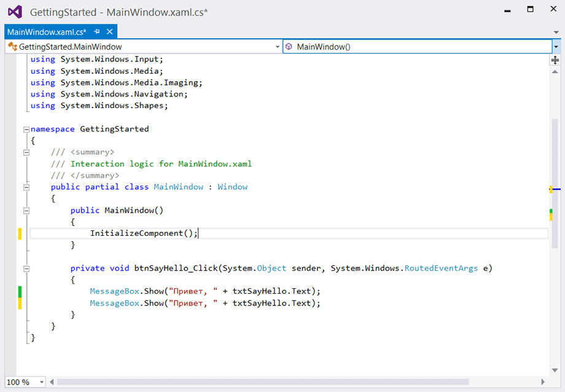This screenshot has width=565, height=392.
Task: Click using System.Windows.Media.Imaging; line
Action: pyautogui.click(x=117, y=82)
